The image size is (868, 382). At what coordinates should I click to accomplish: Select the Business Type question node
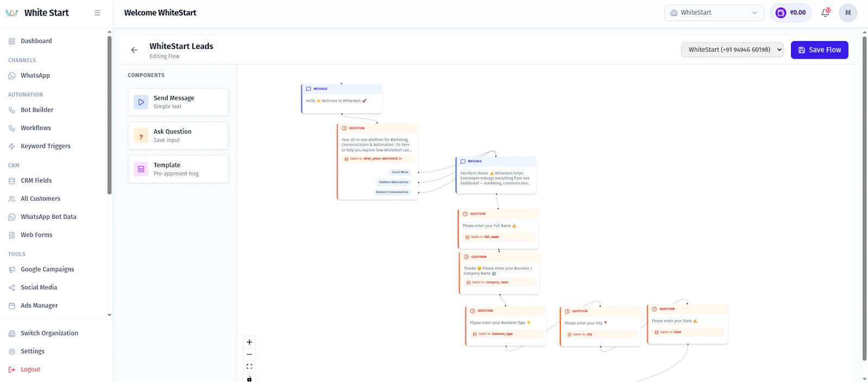pos(506,326)
